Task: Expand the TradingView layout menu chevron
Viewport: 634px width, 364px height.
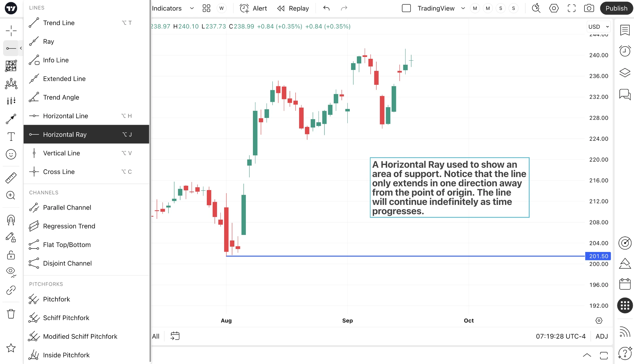Action: (x=463, y=8)
